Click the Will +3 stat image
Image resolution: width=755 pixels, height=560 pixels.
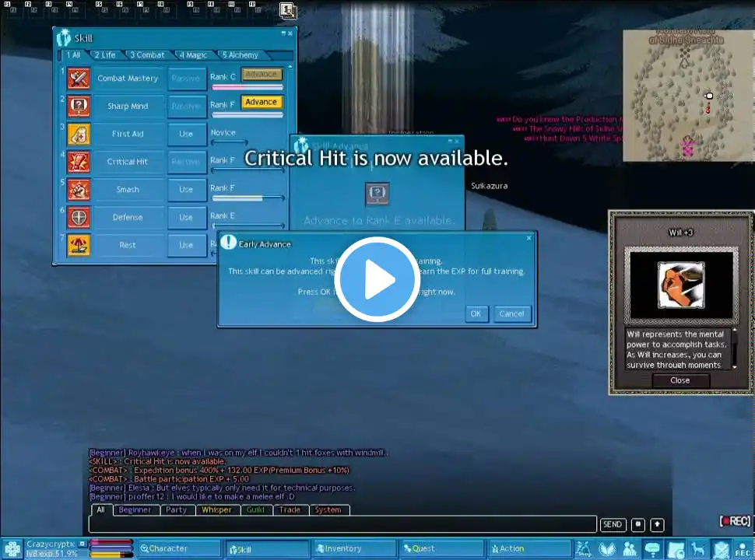point(681,285)
